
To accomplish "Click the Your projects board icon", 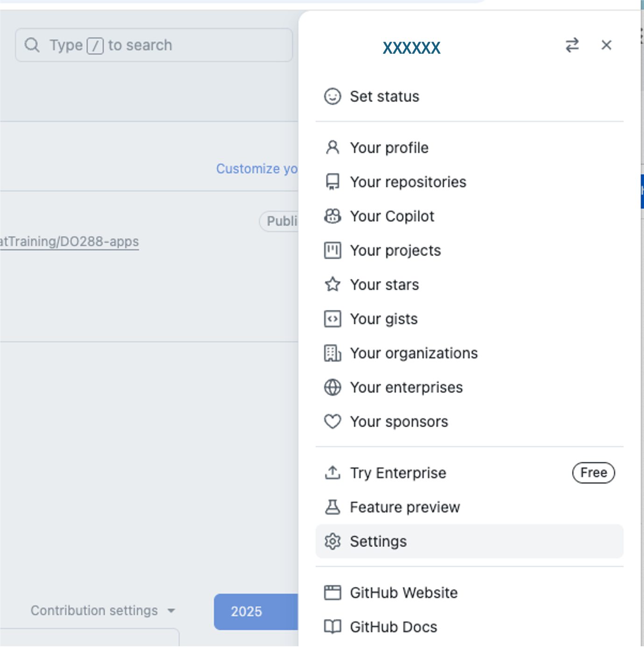I will click(333, 250).
